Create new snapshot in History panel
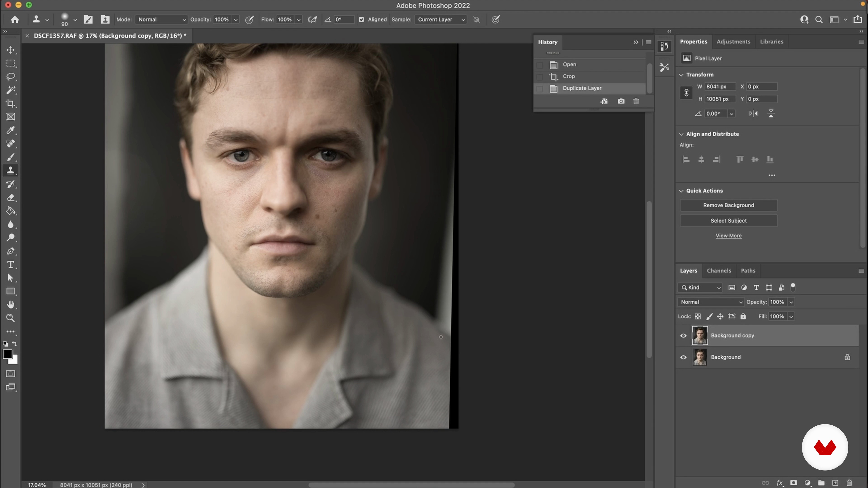Viewport: 868px width, 488px height. pos(621,101)
